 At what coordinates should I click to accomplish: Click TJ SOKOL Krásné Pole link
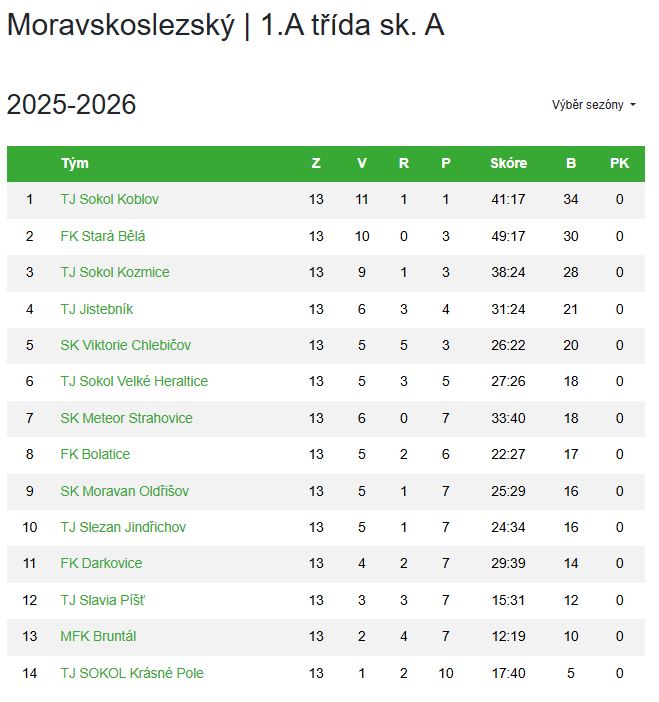[x=131, y=673]
